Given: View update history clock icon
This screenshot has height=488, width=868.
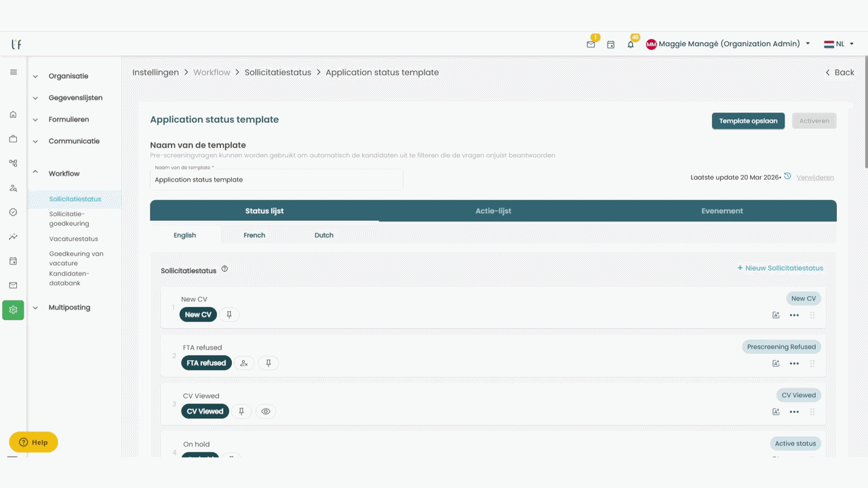Looking at the screenshot, I should 787,176.
